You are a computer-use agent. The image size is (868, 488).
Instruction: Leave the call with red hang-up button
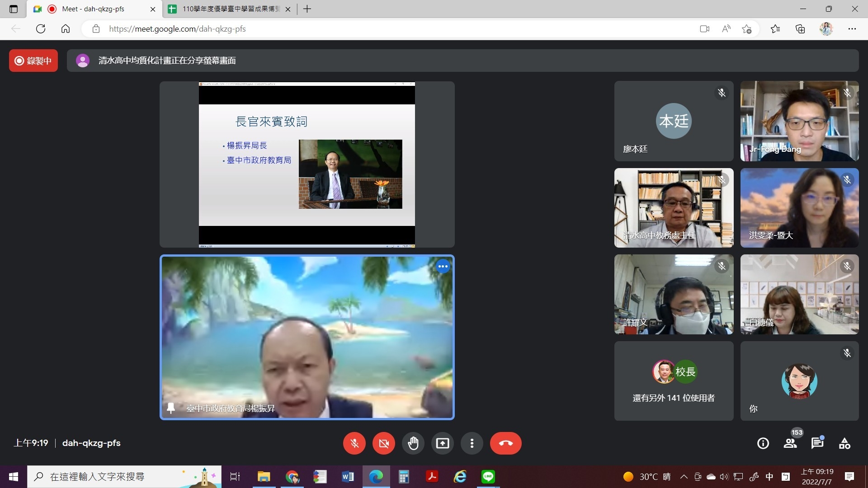(505, 443)
